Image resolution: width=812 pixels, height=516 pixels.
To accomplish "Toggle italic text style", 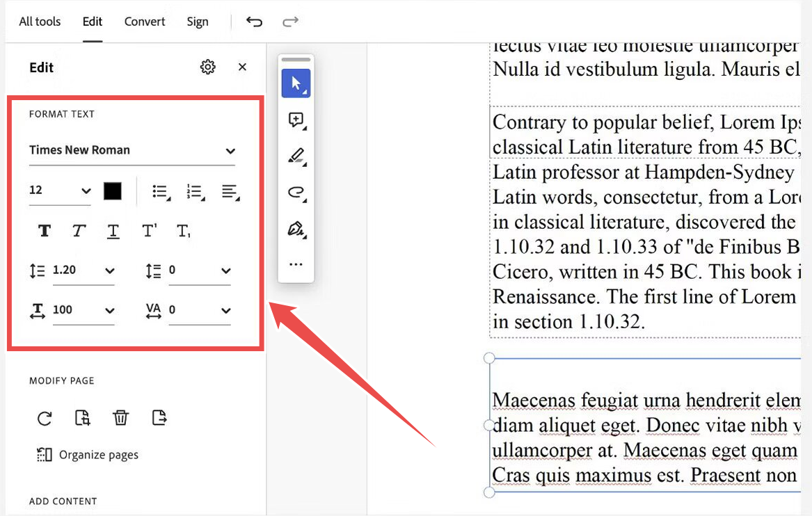I will tap(79, 230).
